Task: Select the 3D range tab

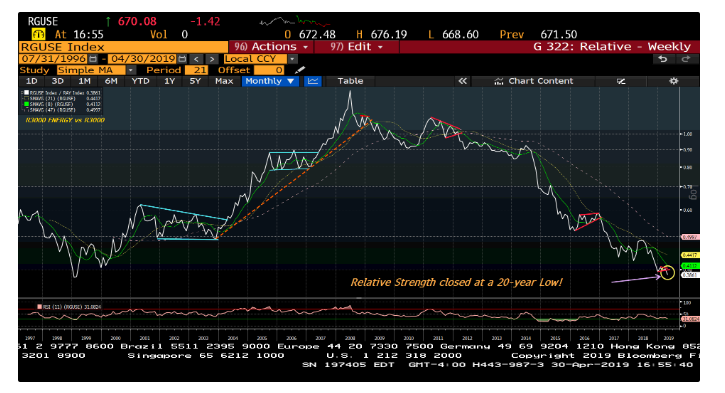Action: coord(57,81)
